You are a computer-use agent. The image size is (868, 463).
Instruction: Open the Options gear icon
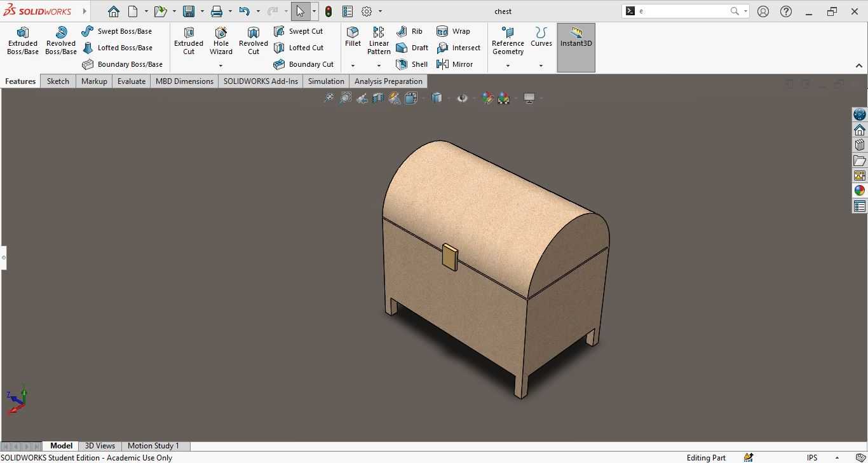[367, 11]
